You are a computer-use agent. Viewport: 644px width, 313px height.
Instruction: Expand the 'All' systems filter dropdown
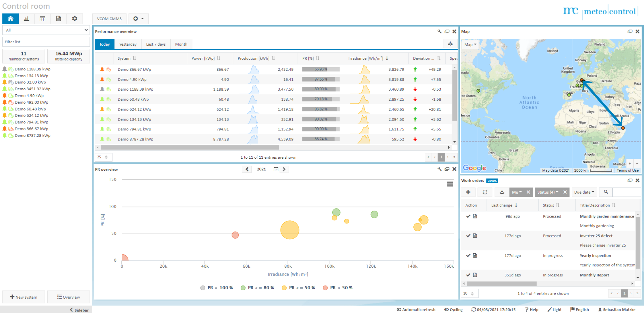point(46,30)
